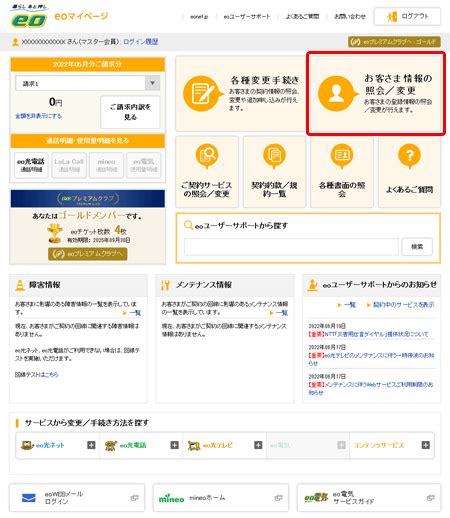Click 各種書面の照会 card icon
The width and height of the screenshot is (450, 518).
(x=342, y=156)
